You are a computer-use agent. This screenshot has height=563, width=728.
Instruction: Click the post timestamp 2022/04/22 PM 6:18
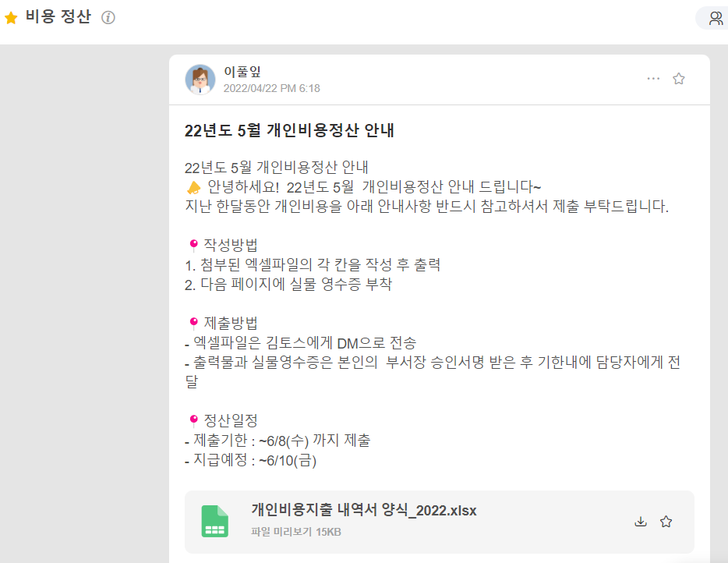point(271,88)
